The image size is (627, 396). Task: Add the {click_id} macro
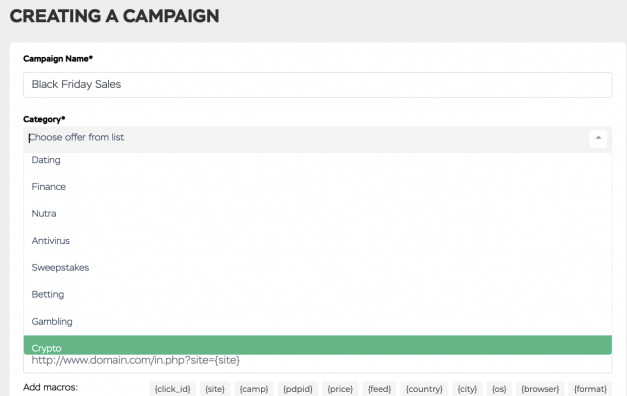173,389
